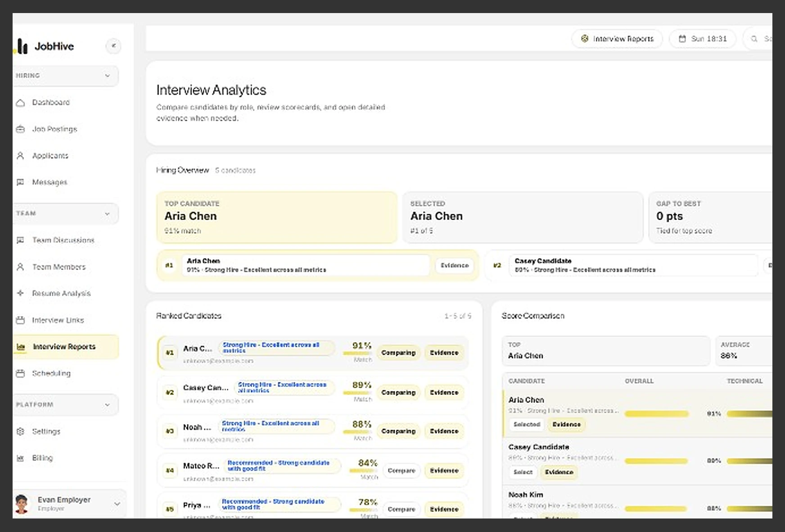
Task: Go to Job Postings
Action: [66, 129]
